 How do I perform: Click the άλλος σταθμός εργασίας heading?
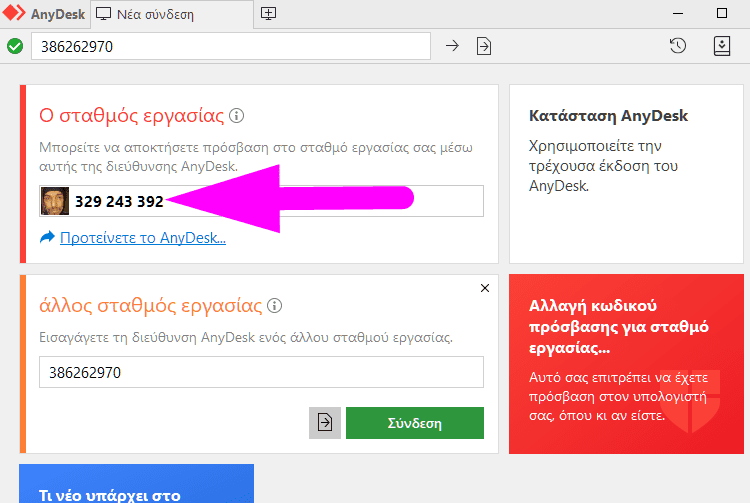(151, 306)
